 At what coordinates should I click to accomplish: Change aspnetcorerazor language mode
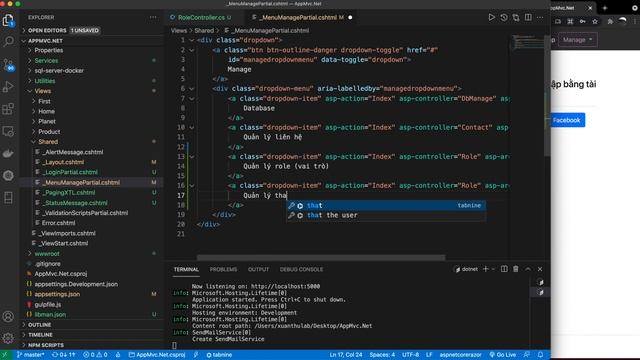tap(460, 355)
